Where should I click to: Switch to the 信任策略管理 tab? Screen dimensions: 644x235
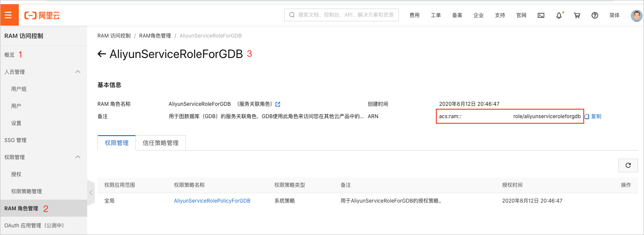point(161,143)
